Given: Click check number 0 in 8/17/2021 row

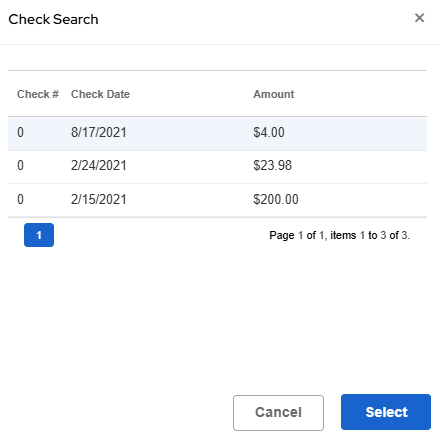Looking at the screenshot, I should (20, 132).
